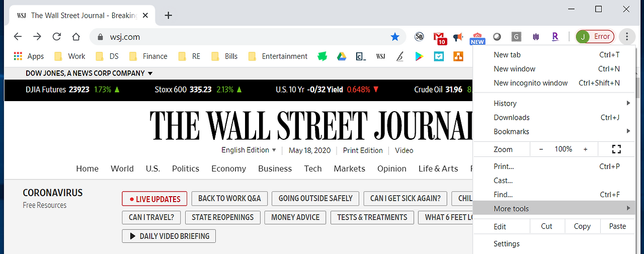
Task: Choose Cast... from the menu
Action: pyautogui.click(x=554, y=180)
